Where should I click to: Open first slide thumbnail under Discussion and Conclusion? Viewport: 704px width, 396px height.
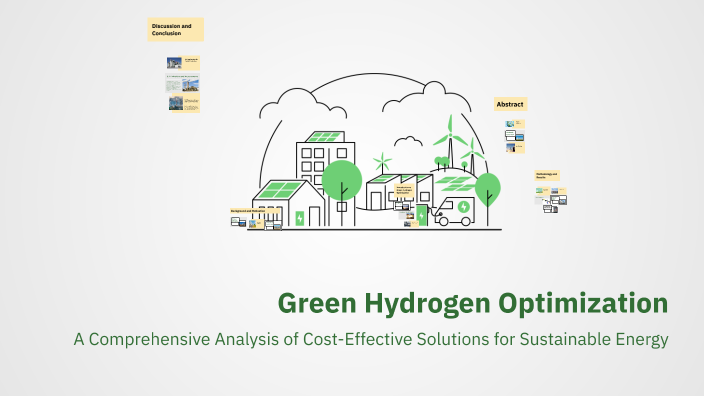tap(183, 63)
